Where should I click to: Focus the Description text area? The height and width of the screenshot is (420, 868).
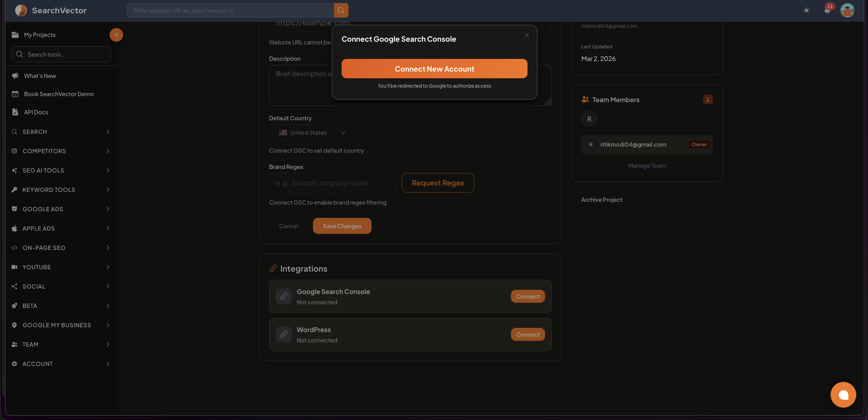[410, 85]
